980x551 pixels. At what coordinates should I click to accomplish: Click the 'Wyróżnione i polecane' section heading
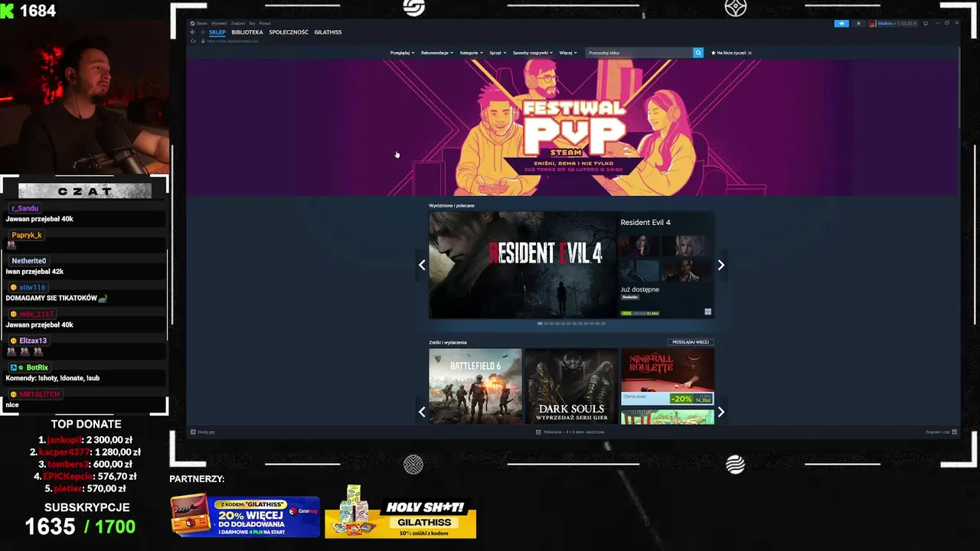452,206
